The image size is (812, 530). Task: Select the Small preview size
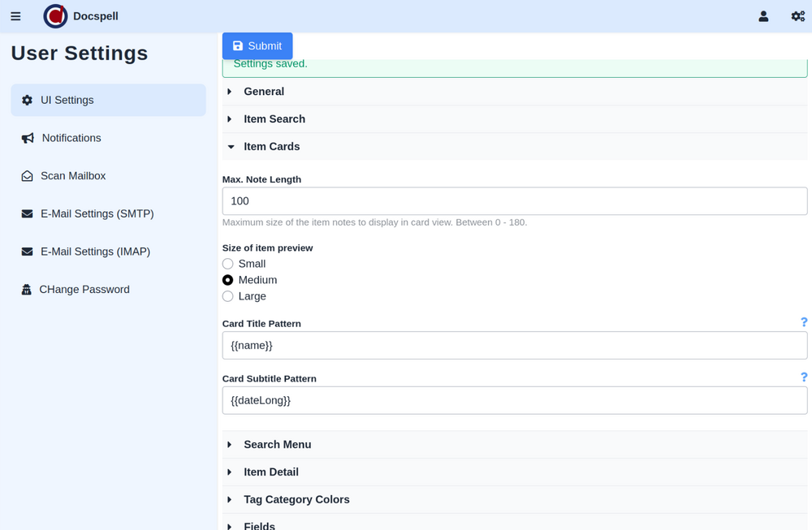tap(228, 264)
